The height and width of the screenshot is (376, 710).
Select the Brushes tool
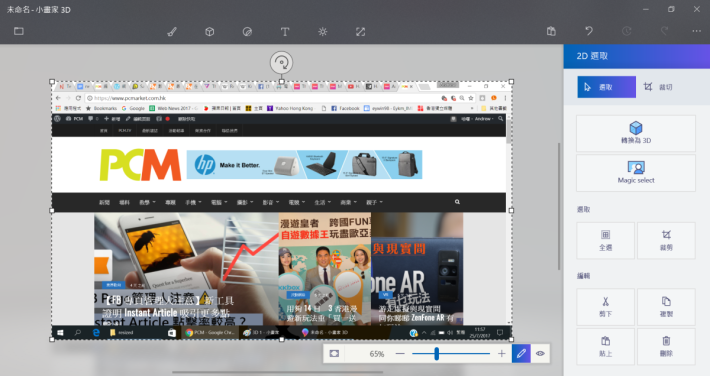(172, 32)
